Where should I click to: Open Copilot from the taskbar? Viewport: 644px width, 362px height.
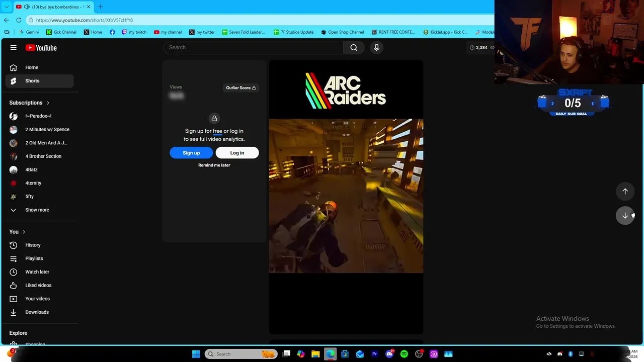coord(301,354)
